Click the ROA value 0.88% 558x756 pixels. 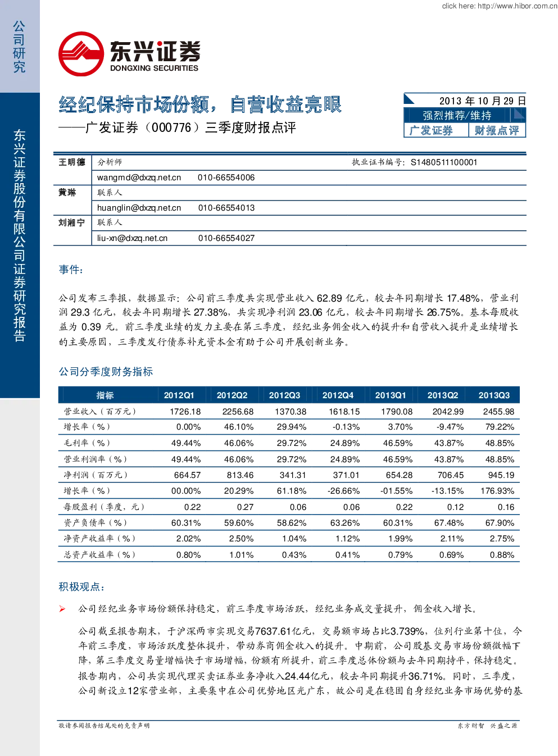pyautogui.click(x=502, y=555)
